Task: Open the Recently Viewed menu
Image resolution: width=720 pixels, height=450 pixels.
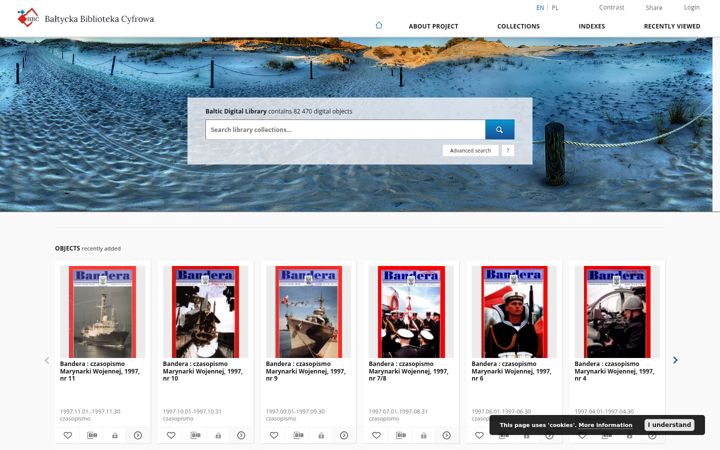Action: pos(672,26)
